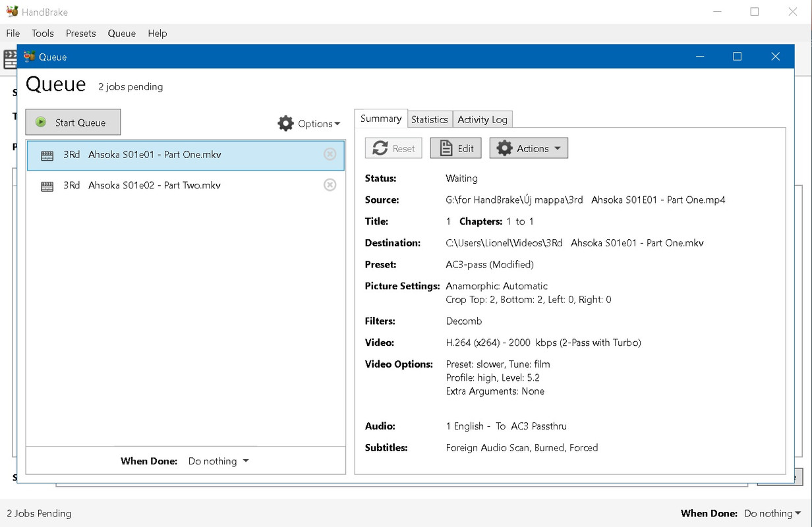Click the clapperboard icon in main HandBrake toolbar

[10, 59]
